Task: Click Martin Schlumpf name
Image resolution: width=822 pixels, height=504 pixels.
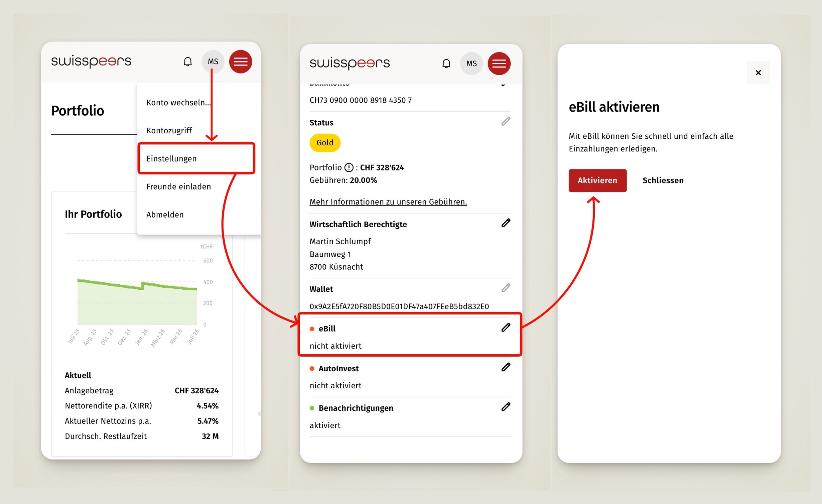Action: point(340,241)
